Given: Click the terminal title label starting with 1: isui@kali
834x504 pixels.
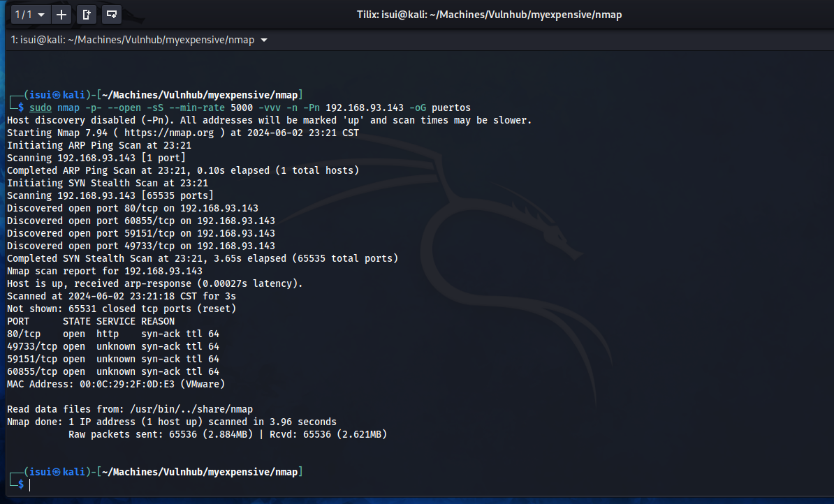Looking at the screenshot, I should click(x=132, y=40).
